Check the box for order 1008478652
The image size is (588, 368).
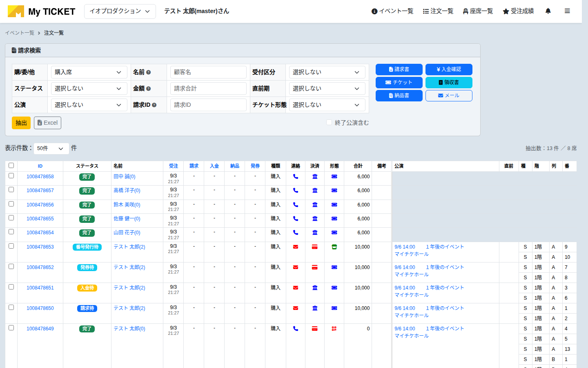point(11,267)
